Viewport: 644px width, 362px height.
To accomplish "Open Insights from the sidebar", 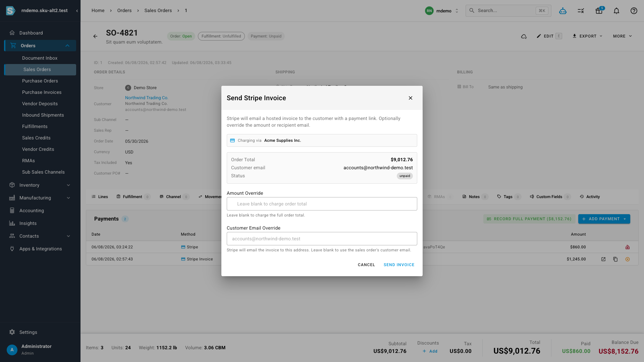I will 40,223.
